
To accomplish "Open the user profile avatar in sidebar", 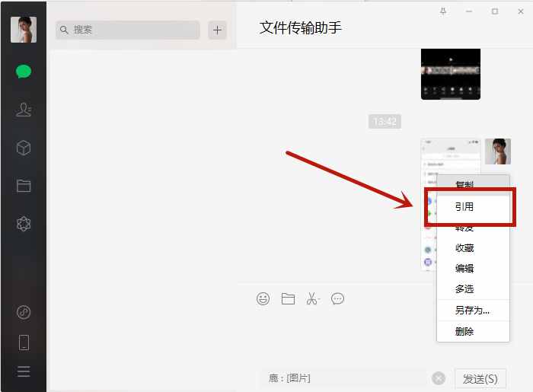I will click(x=24, y=30).
